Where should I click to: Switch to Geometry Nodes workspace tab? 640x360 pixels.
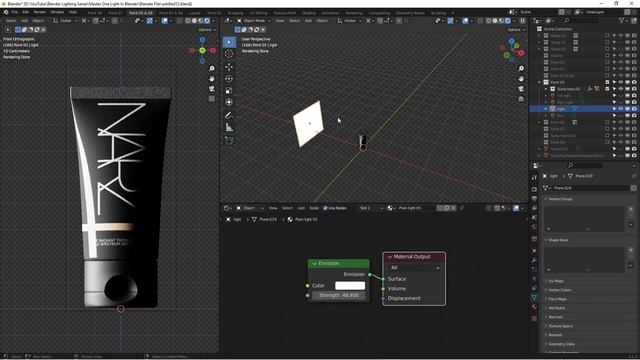(x=410, y=13)
